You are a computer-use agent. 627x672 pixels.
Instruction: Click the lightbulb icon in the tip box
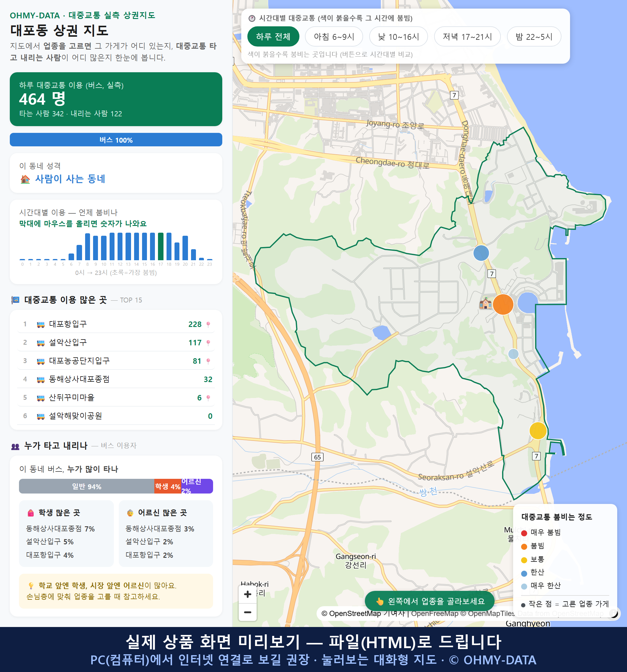click(x=31, y=585)
